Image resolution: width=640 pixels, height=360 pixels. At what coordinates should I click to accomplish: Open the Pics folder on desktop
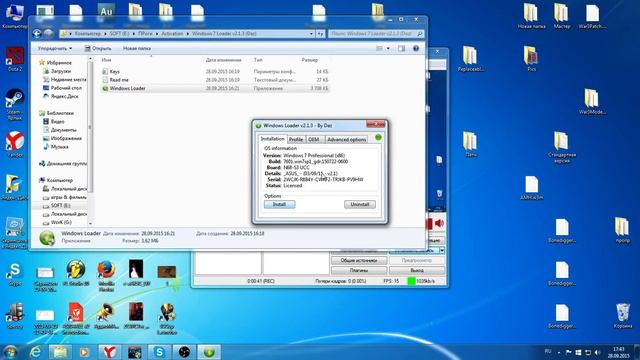531,58
